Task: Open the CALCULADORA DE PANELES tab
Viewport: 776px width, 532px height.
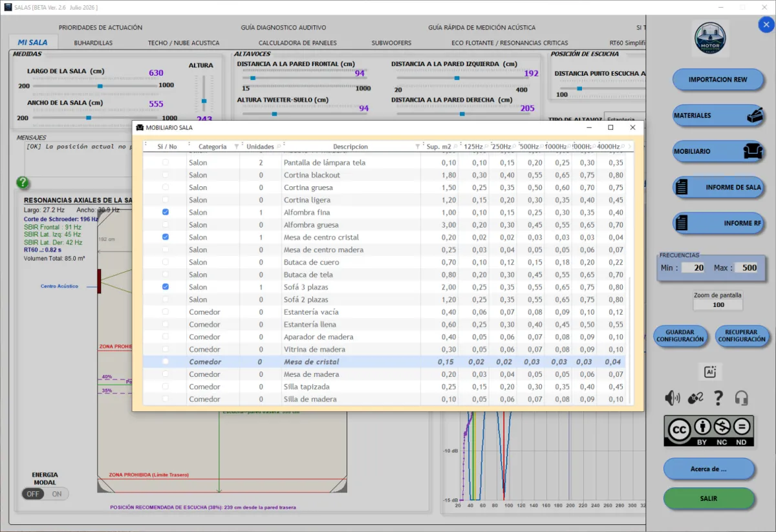Action: (297, 43)
